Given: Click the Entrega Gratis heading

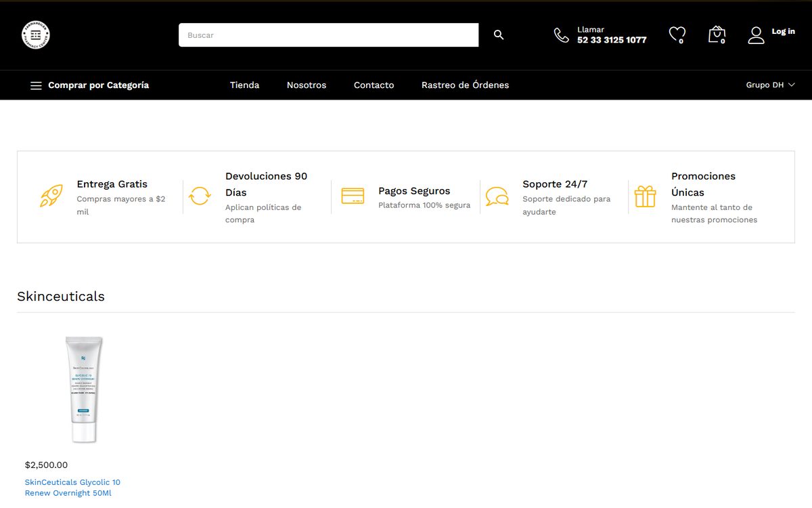Looking at the screenshot, I should tap(112, 184).
